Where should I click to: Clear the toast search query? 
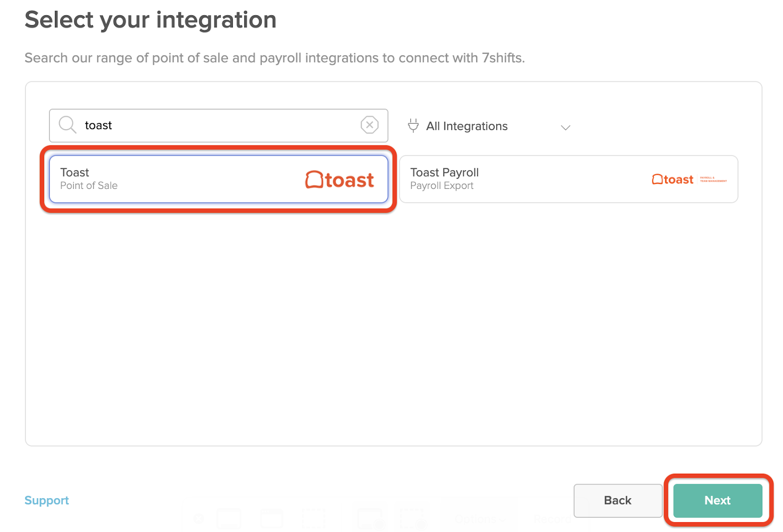369,125
